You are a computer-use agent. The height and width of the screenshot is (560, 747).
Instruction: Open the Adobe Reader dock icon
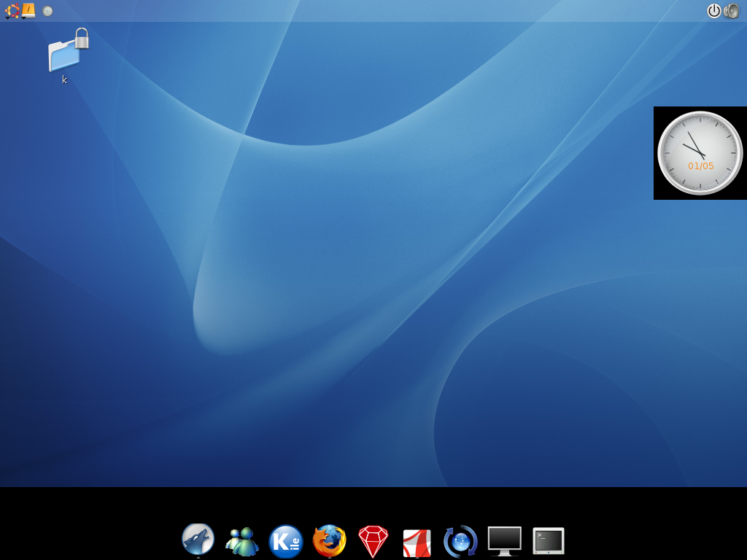tap(417, 542)
